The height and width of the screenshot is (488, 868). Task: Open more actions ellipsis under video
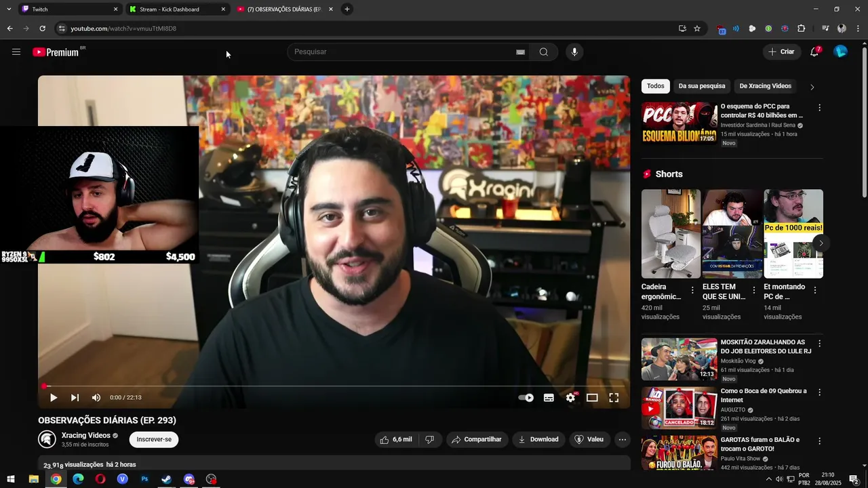622,439
